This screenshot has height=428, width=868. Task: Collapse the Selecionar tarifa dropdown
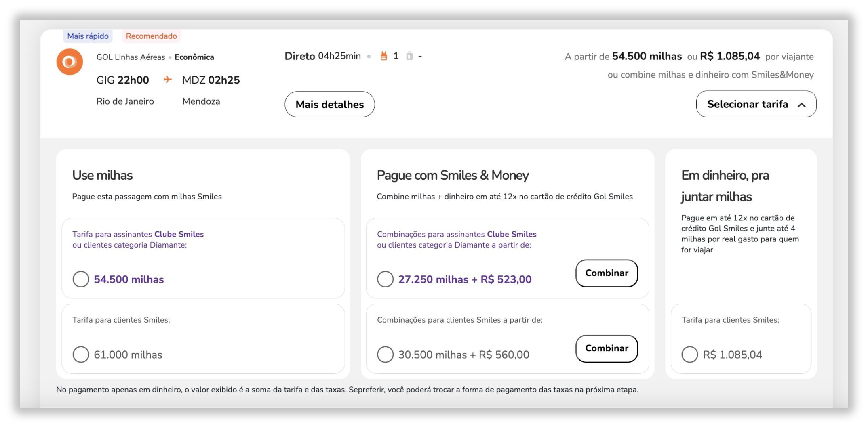(x=748, y=104)
